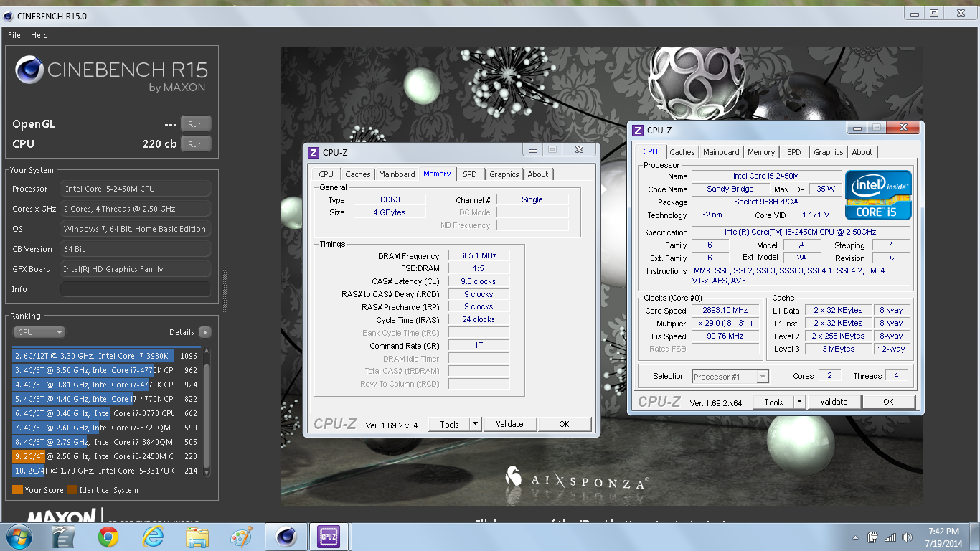Click the Identical System brown legend square
This screenshot has width=980, height=551.
pos(72,490)
